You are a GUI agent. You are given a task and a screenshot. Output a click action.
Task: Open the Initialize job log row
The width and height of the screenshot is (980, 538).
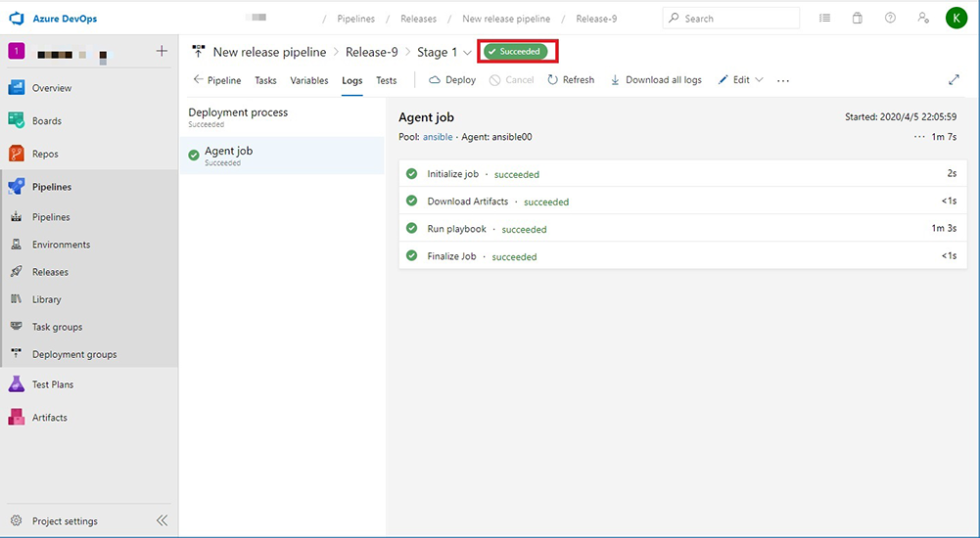pos(682,173)
